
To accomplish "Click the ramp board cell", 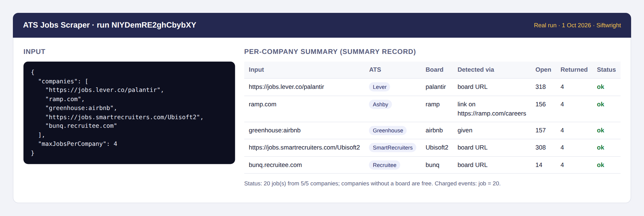I will tap(432, 104).
